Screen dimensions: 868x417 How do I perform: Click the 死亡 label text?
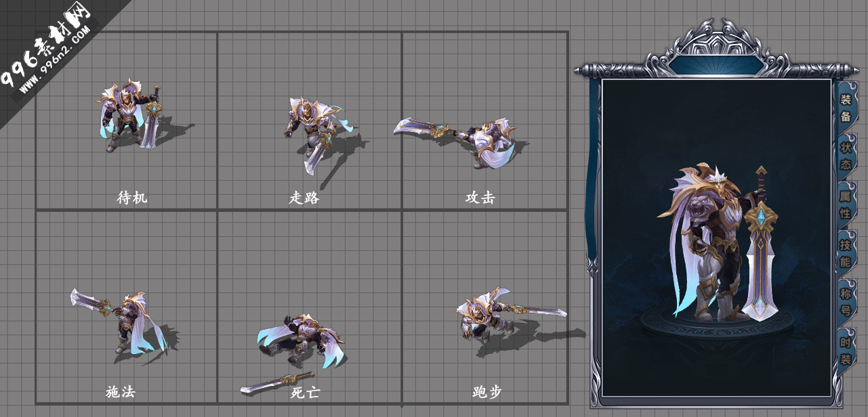pyautogui.click(x=305, y=392)
